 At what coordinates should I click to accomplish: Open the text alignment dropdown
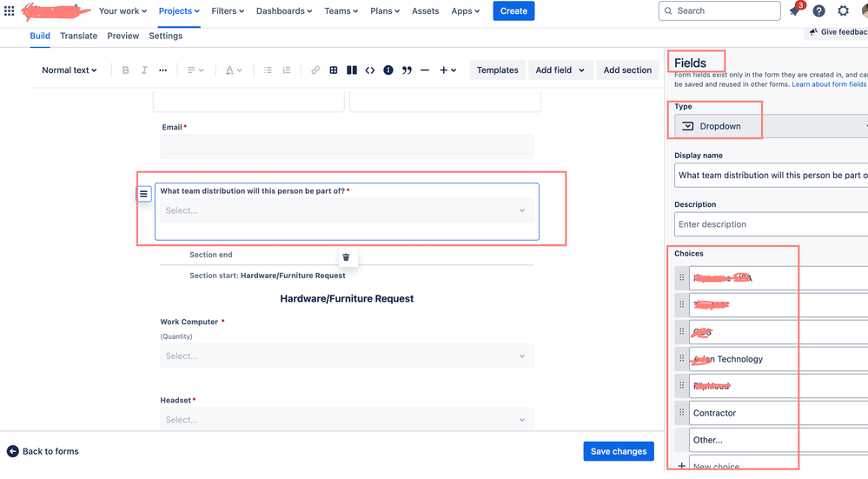coord(195,70)
